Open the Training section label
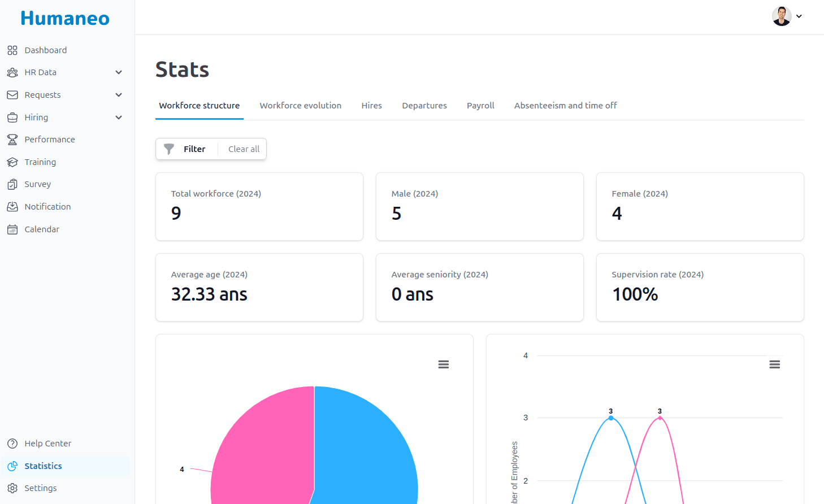 click(40, 162)
